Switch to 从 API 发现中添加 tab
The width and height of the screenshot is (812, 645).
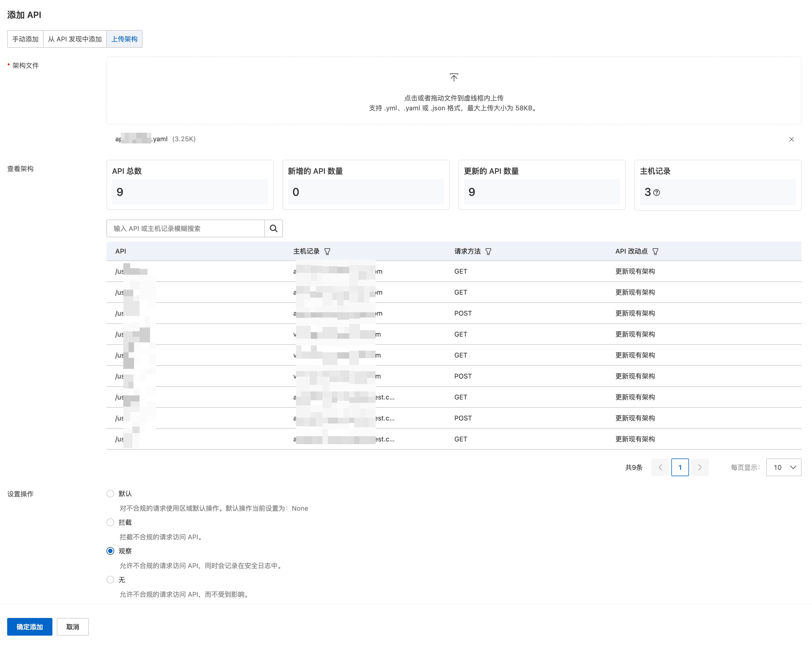click(x=75, y=39)
